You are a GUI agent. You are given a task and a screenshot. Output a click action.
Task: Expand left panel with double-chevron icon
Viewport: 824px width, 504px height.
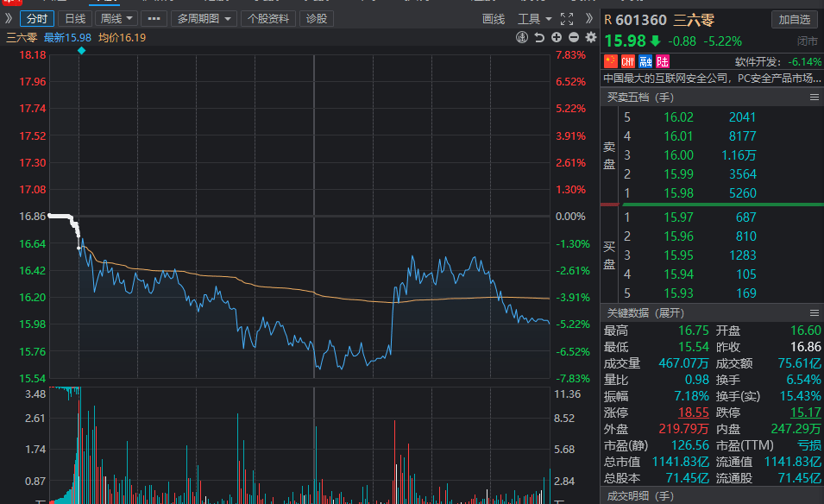[9, 18]
